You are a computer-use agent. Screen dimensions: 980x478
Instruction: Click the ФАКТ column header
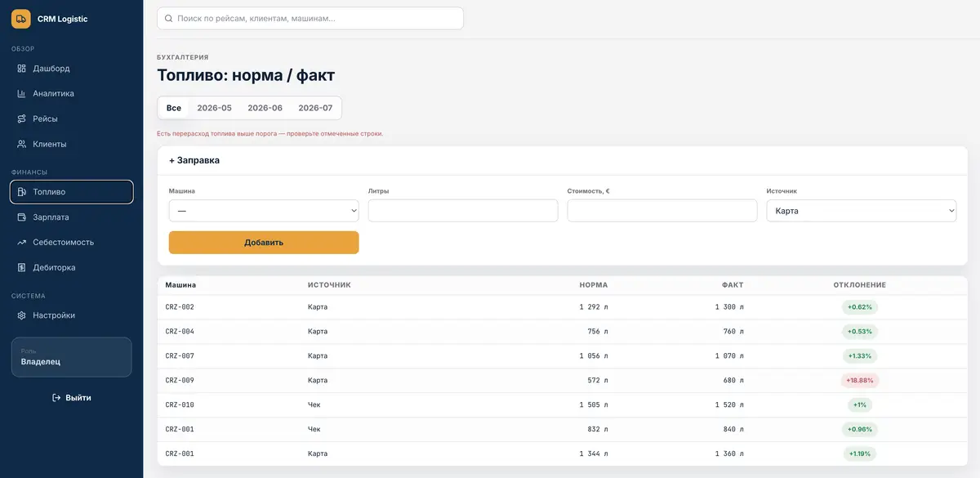click(733, 285)
